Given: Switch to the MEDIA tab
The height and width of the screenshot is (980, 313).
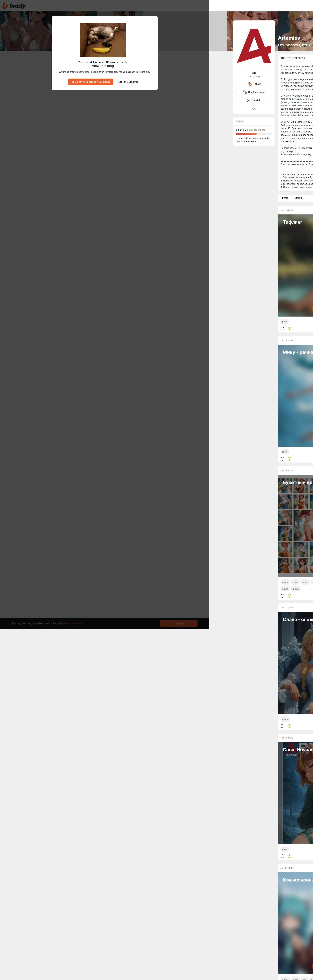Looking at the screenshot, I should [298, 198].
